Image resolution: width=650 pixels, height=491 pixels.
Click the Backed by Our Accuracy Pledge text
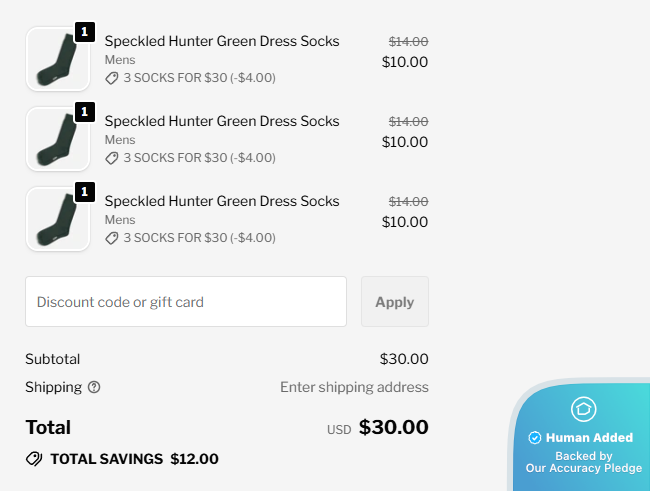coord(584,462)
